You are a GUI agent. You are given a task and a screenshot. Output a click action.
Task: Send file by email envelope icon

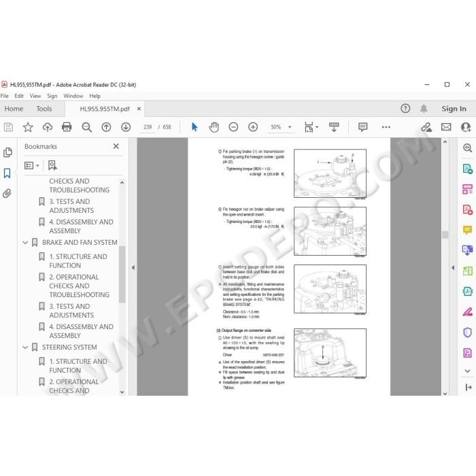(x=446, y=127)
